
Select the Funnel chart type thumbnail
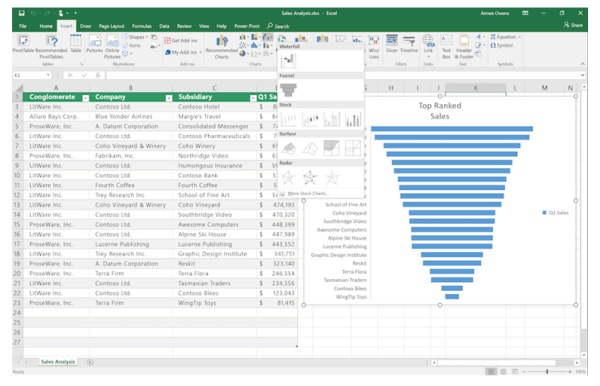pos(288,90)
